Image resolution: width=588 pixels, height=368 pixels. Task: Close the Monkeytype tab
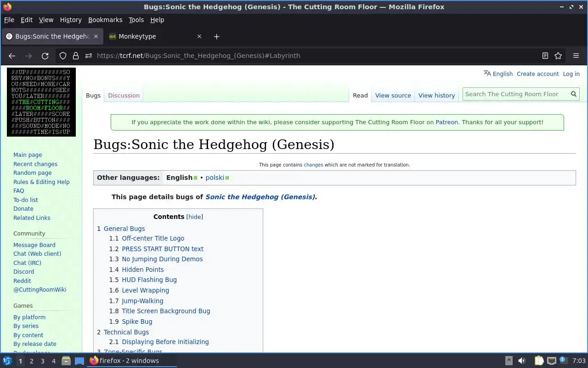[199, 36]
